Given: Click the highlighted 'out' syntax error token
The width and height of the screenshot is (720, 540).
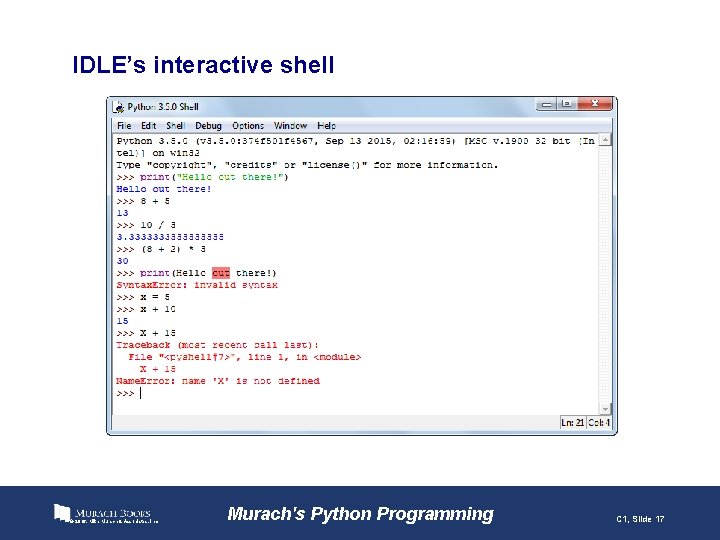Looking at the screenshot, I should tap(221, 273).
